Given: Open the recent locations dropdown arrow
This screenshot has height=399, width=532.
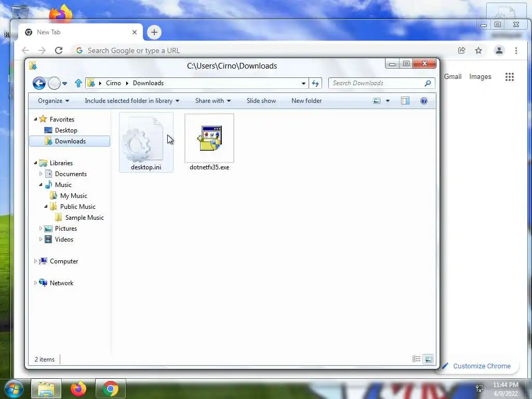Looking at the screenshot, I should 64,84.
